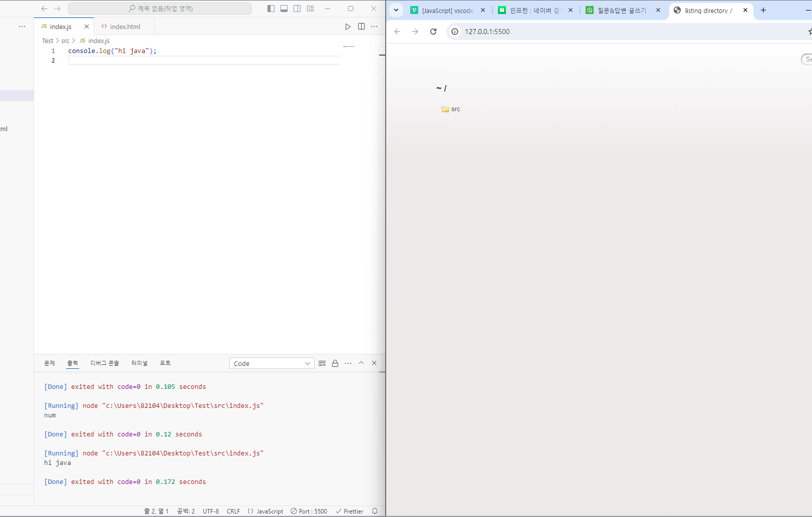This screenshot has width=812, height=517.
Task: Open the 출력 (Output) panel tab
Action: pos(73,363)
